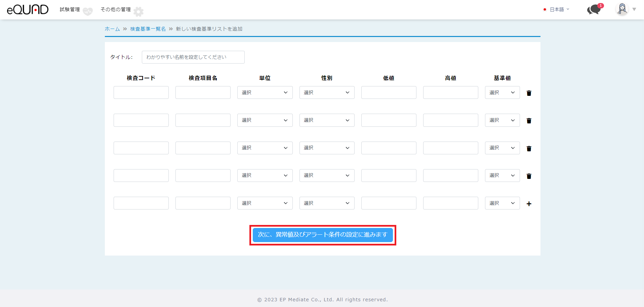
Task: Delete the first row with trash icon
Action: click(x=529, y=93)
